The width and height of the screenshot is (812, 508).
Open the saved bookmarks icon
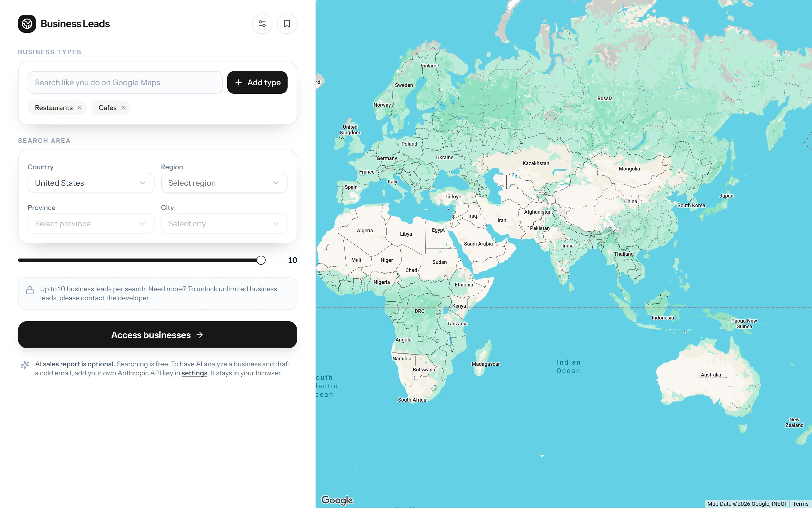pyautogui.click(x=287, y=24)
